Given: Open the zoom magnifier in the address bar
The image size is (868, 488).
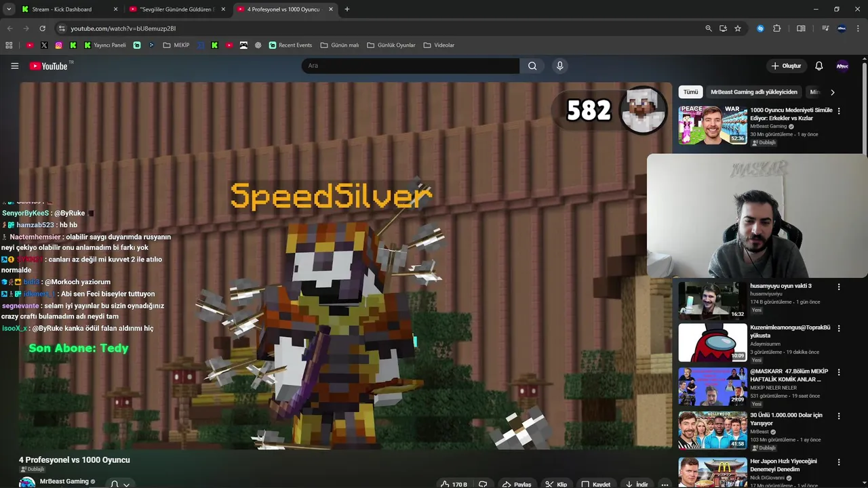Looking at the screenshot, I should [x=709, y=28].
